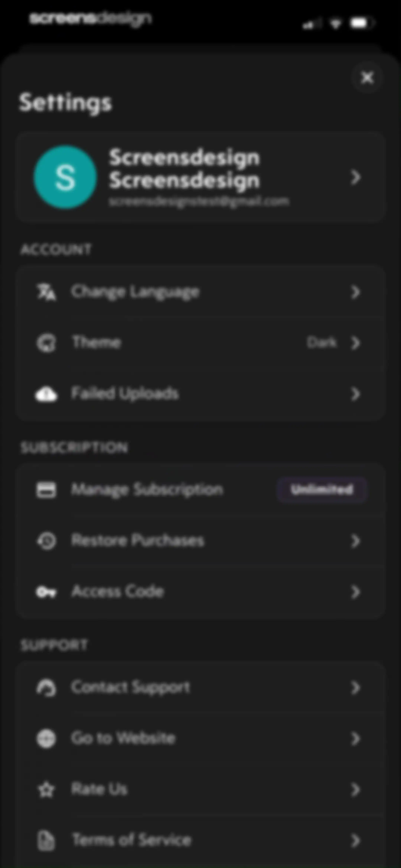Open Change Language chevron
The height and width of the screenshot is (868, 401).
point(356,292)
